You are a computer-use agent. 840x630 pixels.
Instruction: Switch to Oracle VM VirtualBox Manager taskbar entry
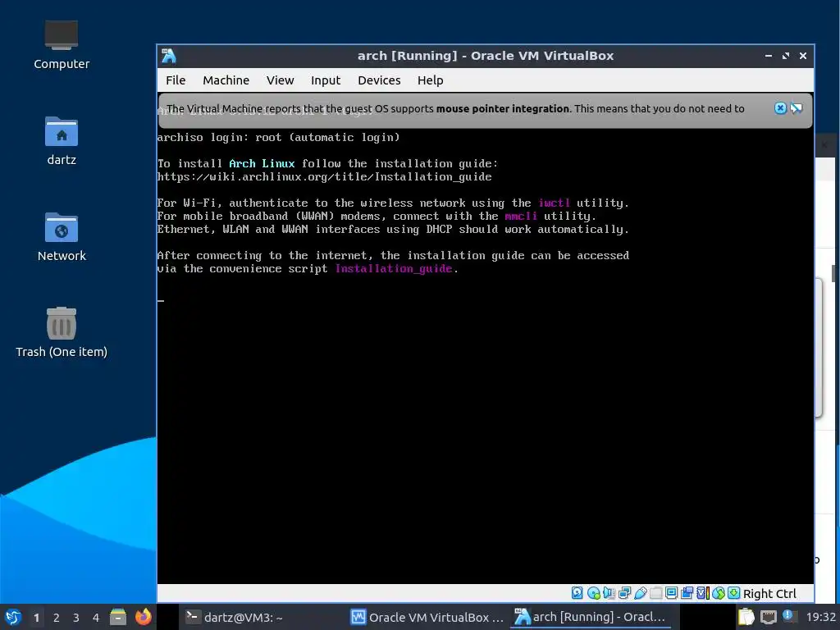(x=427, y=617)
